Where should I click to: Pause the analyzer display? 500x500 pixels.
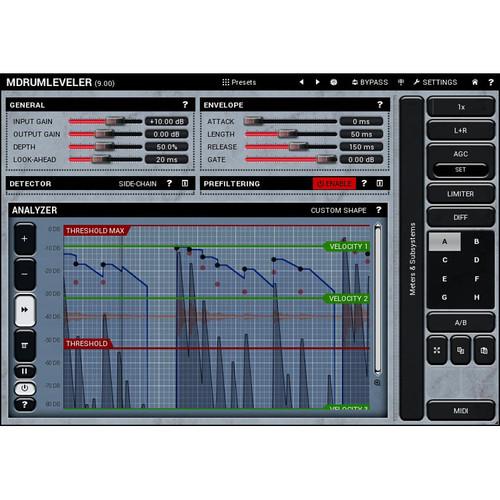click(x=25, y=371)
